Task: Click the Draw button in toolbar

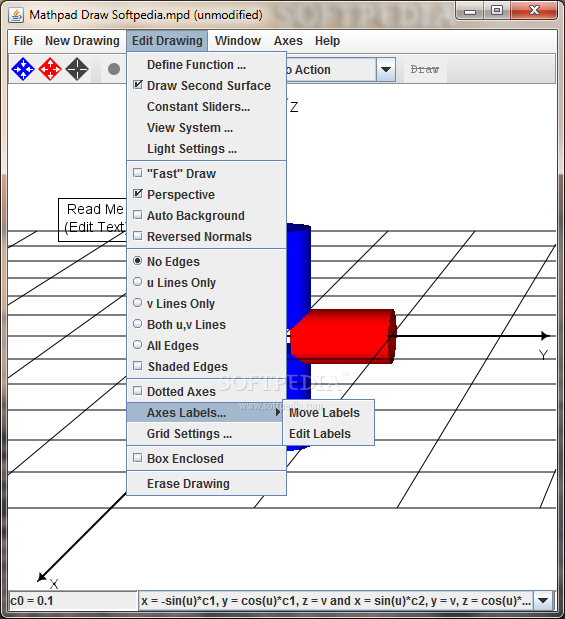Action: (x=425, y=70)
